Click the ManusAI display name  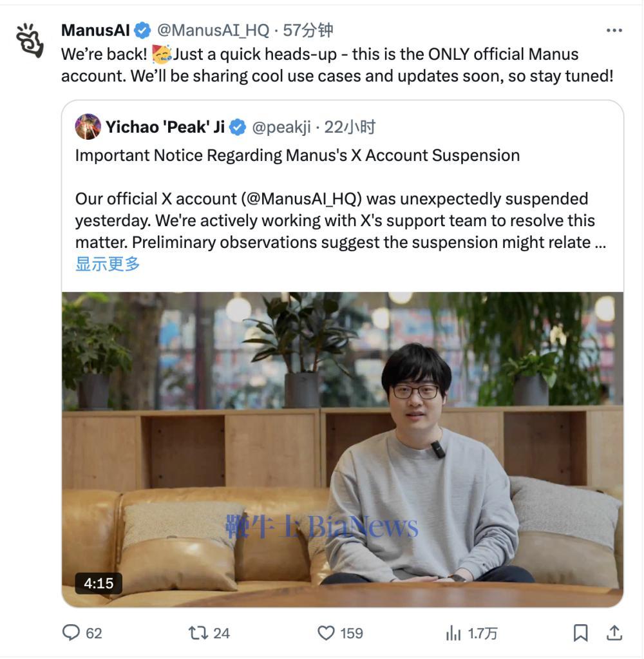pyautogui.click(x=96, y=30)
